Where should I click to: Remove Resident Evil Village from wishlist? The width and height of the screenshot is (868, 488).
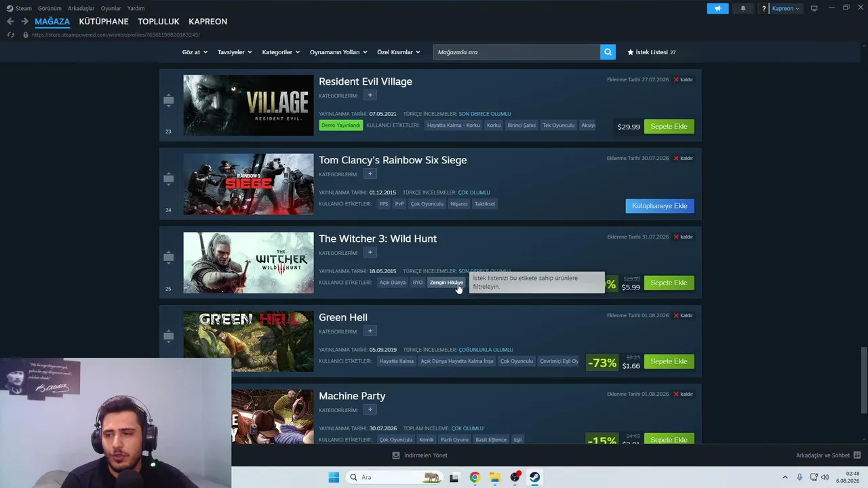[684, 80]
